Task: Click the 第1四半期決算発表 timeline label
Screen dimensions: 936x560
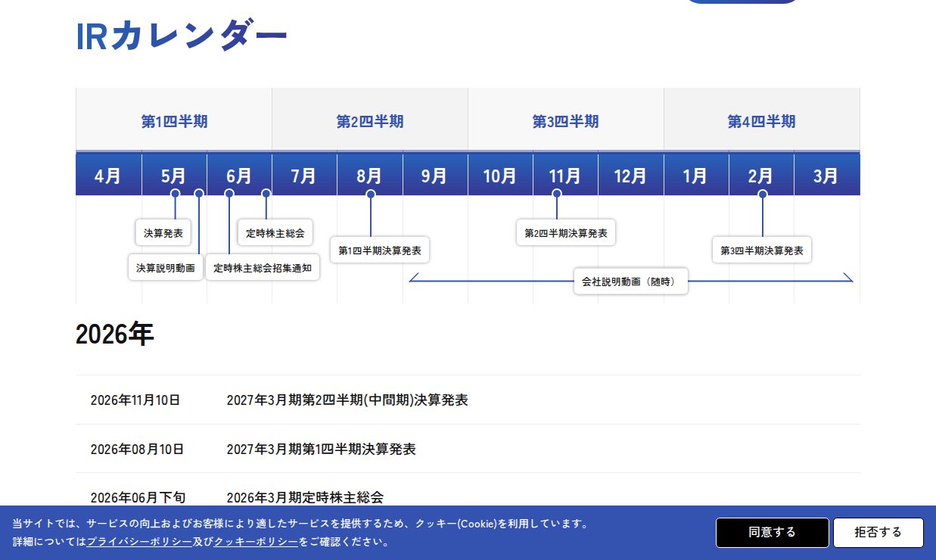Action: click(x=380, y=250)
